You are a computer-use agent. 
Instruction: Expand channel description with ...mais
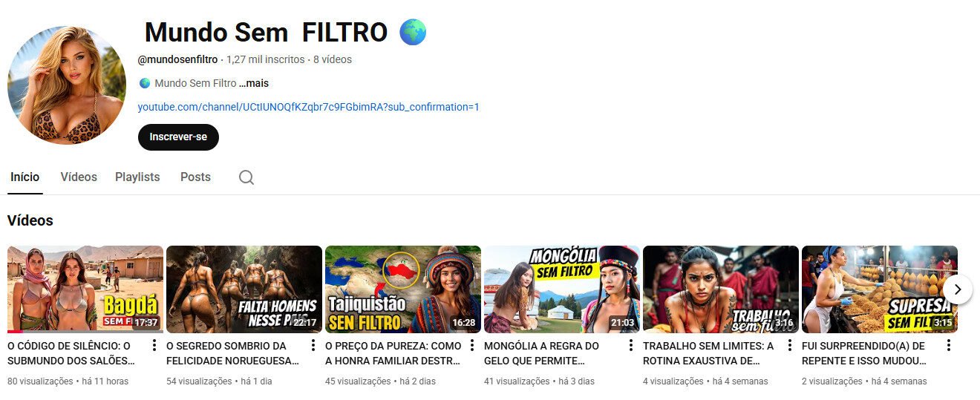[254, 83]
